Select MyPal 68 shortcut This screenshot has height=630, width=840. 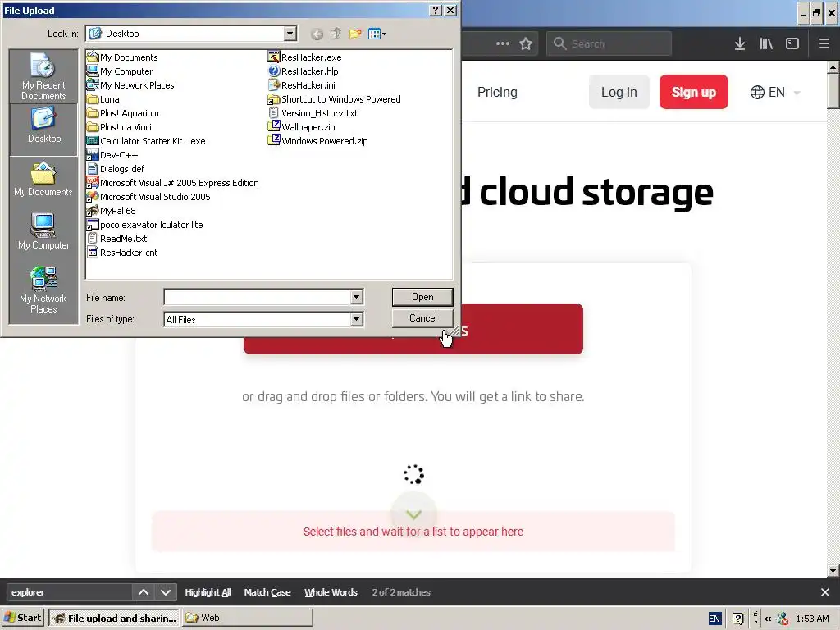point(112,211)
